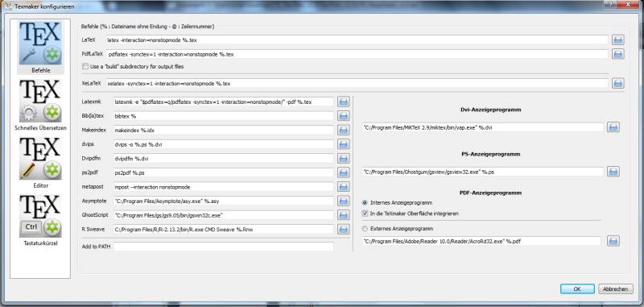Click the AcroRd32.exe PDF viewer field
Image resolution: width=644 pixels, height=307 pixels.
click(481, 241)
